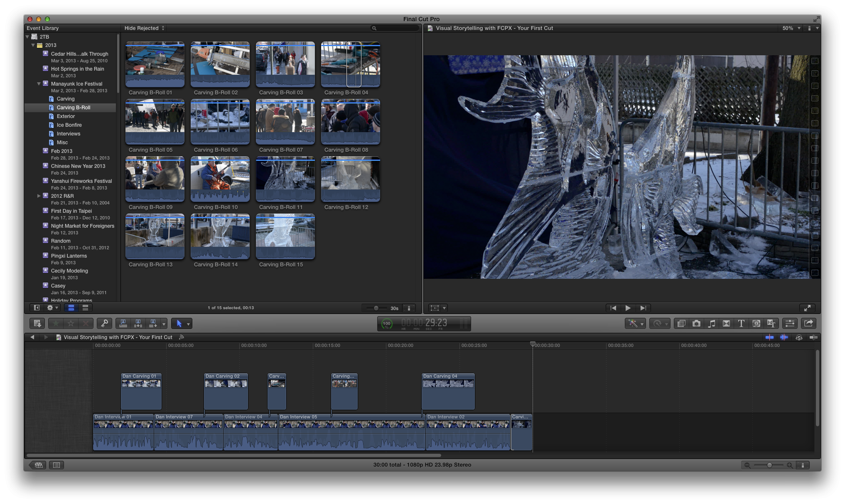Viewport: 845px width, 504px height.
Task: Open the Retime speed menu
Action: 660,323
